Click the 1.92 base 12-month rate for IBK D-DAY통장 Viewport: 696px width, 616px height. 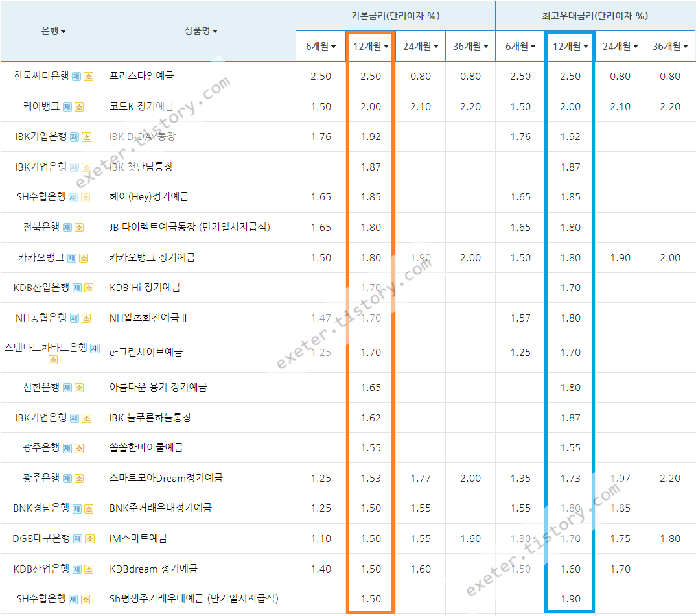coord(371,137)
